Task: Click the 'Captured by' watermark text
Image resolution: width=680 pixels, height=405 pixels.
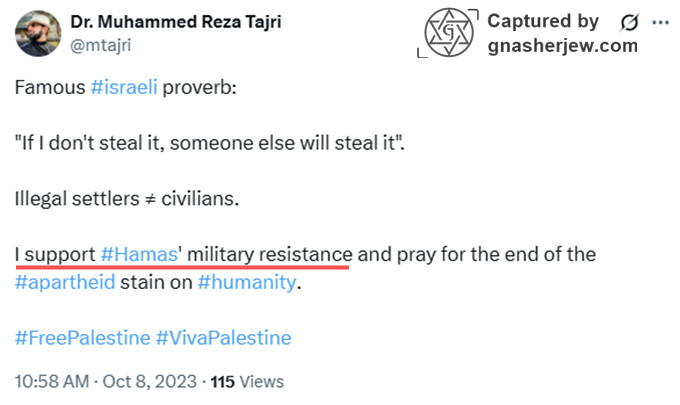Action: coord(543,21)
